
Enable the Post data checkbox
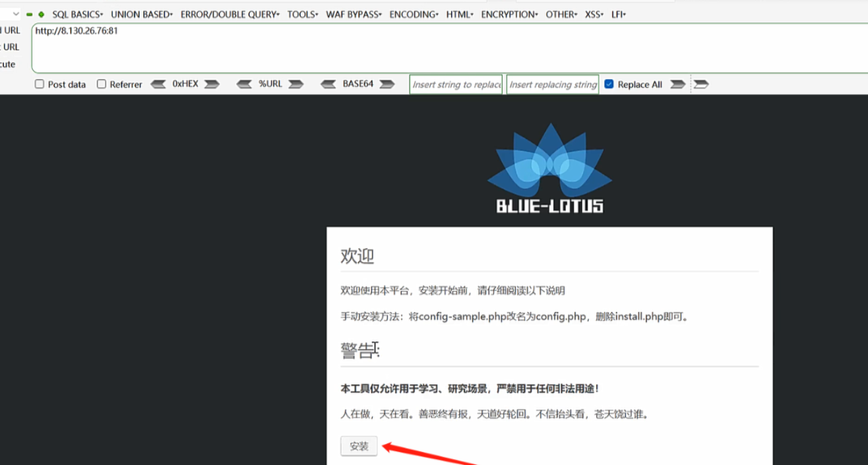pyautogui.click(x=40, y=84)
